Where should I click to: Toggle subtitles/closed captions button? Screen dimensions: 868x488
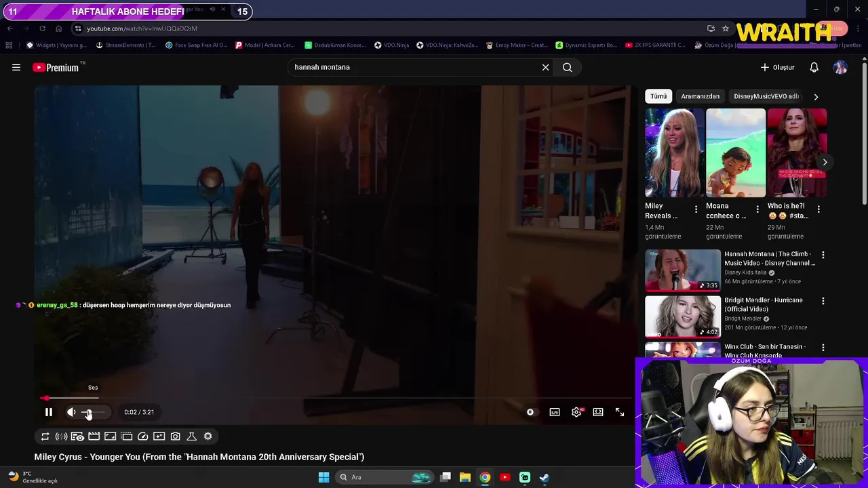pos(555,412)
